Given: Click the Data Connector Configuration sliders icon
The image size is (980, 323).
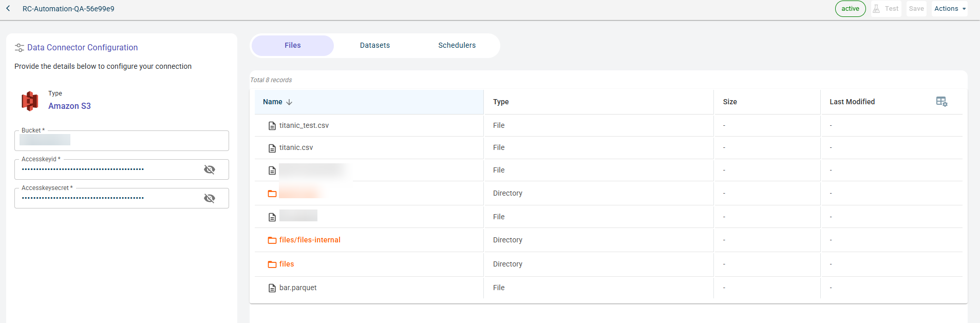Looking at the screenshot, I should point(20,48).
